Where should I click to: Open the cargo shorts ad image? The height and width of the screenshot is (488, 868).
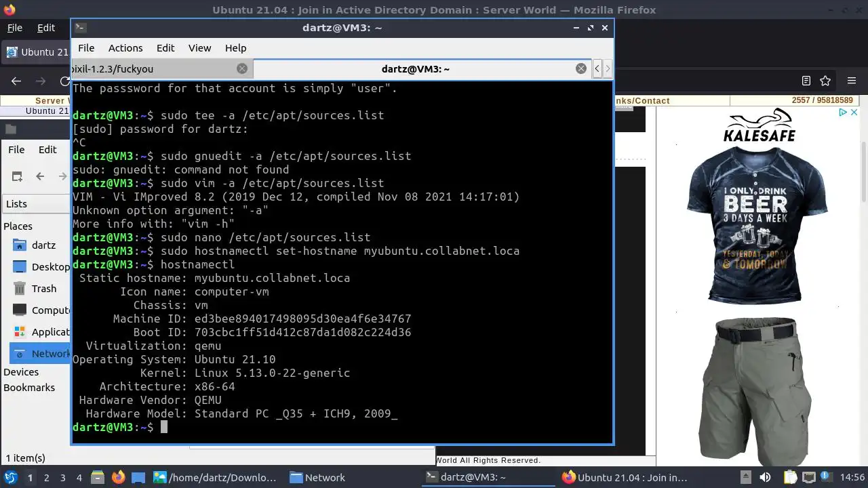tap(755, 390)
